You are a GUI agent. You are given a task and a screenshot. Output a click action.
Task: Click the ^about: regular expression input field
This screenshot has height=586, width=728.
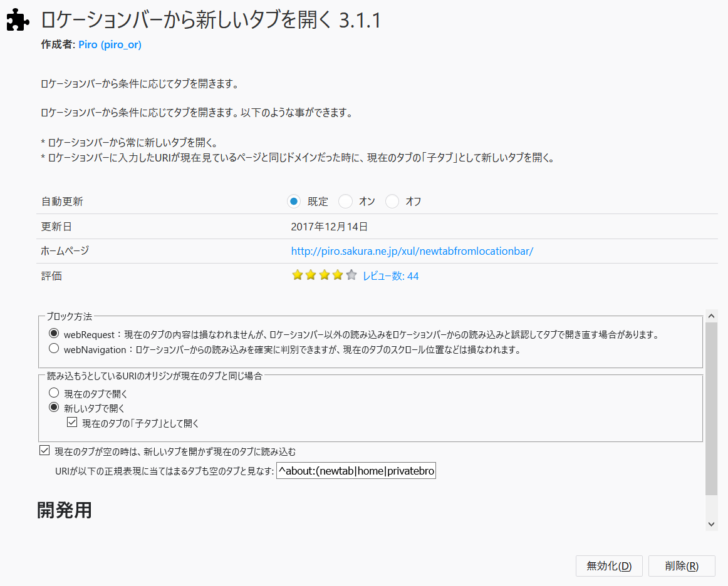[x=356, y=471]
